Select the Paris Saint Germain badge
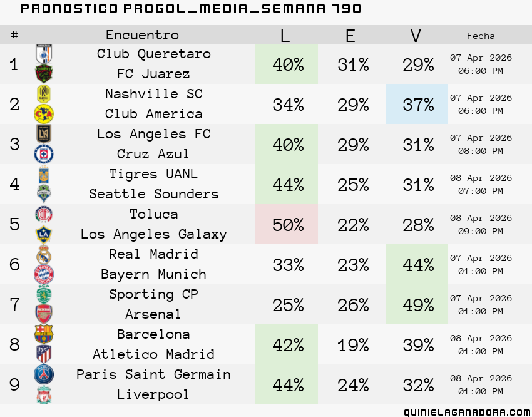Viewport: 532px width, 417px height. [x=44, y=374]
